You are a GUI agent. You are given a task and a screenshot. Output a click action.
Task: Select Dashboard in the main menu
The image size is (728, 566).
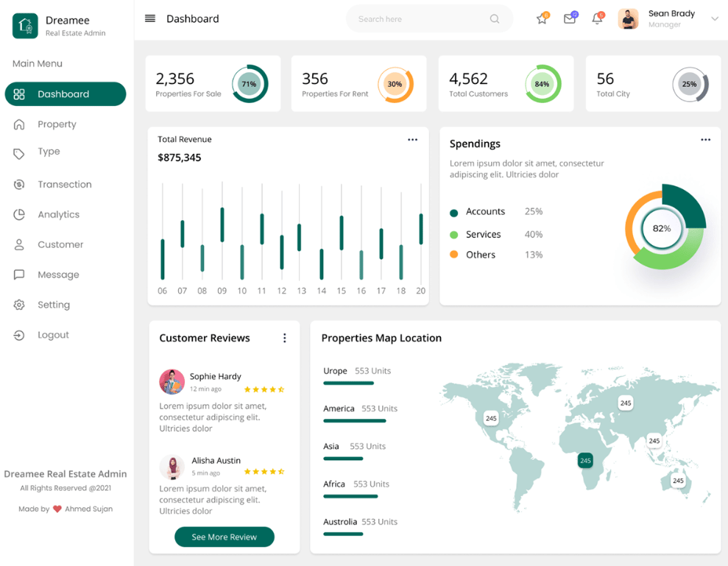point(66,94)
